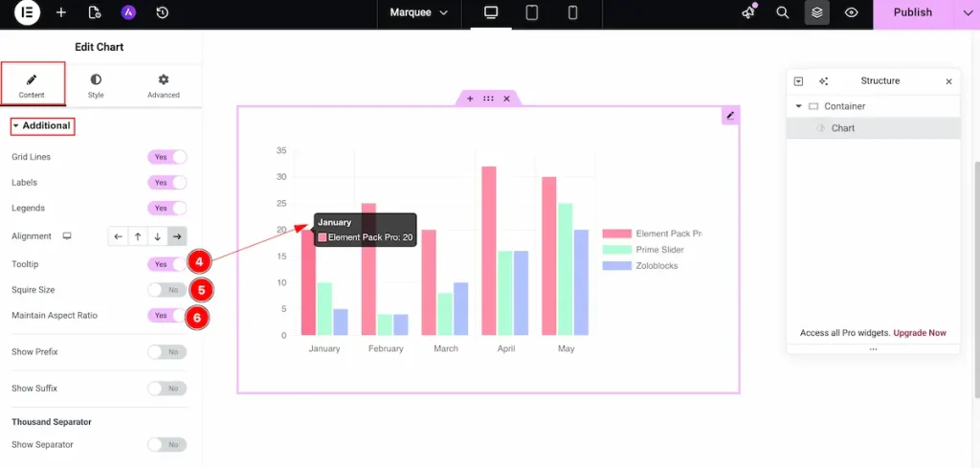Open the Marquee page dropdown
This screenshot has width=980, height=468.
pyautogui.click(x=419, y=12)
